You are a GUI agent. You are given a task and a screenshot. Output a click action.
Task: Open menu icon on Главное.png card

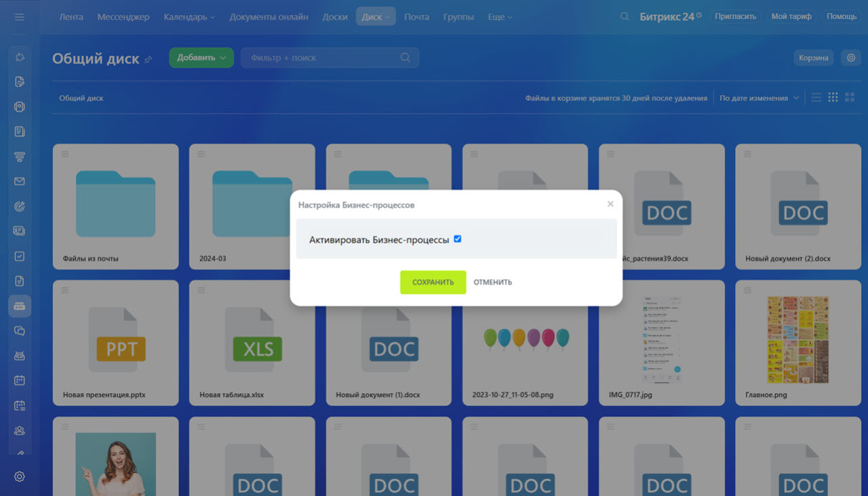click(747, 290)
